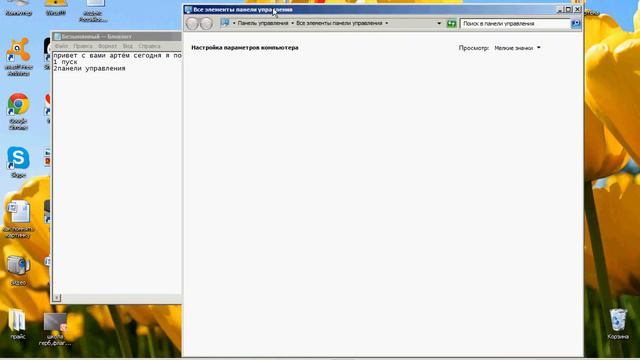Open the "прайс" folder on desktop
This screenshot has width=640, height=360.
[x=18, y=324]
